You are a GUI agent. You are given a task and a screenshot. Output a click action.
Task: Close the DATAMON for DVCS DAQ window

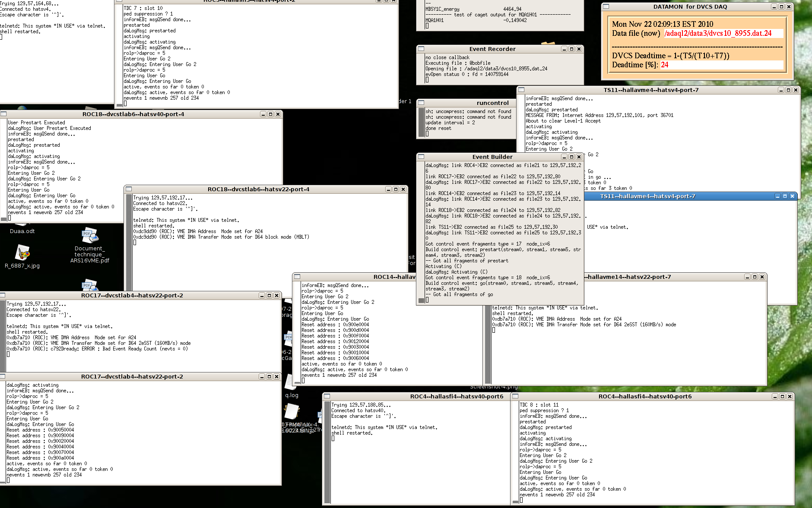(x=789, y=7)
